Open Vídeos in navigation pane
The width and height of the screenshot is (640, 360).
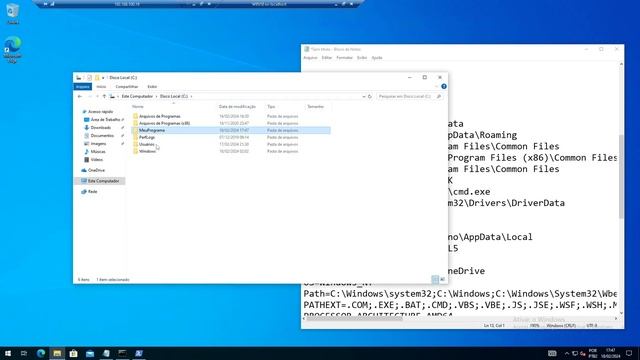click(96, 160)
